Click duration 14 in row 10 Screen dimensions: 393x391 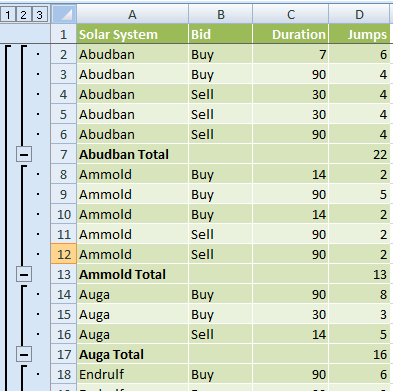[291, 214]
